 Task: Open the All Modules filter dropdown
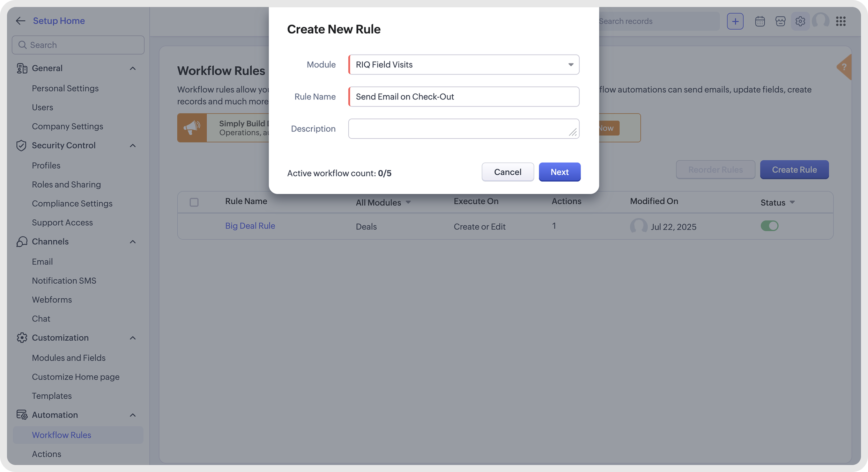click(383, 203)
